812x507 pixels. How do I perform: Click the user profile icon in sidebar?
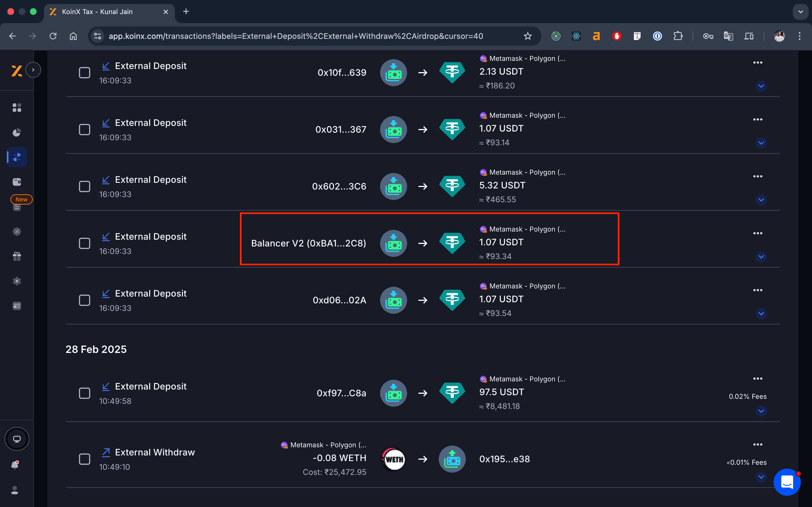click(x=15, y=490)
